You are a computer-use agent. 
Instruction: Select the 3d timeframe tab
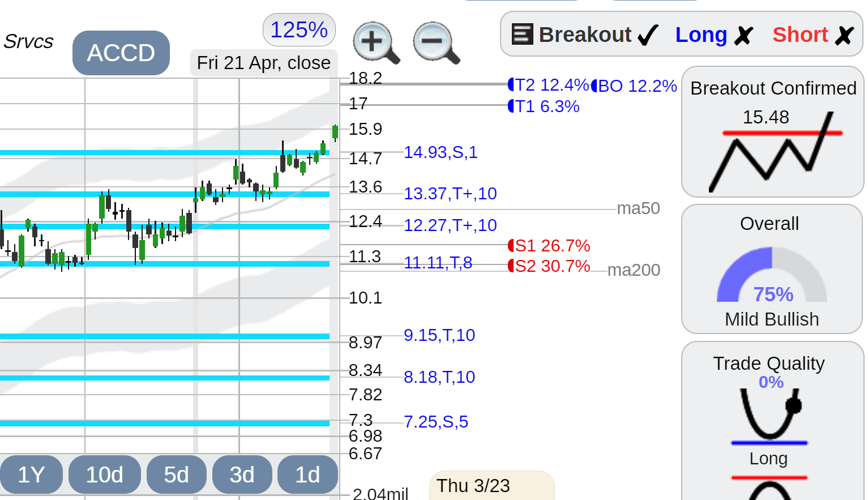pos(242,475)
